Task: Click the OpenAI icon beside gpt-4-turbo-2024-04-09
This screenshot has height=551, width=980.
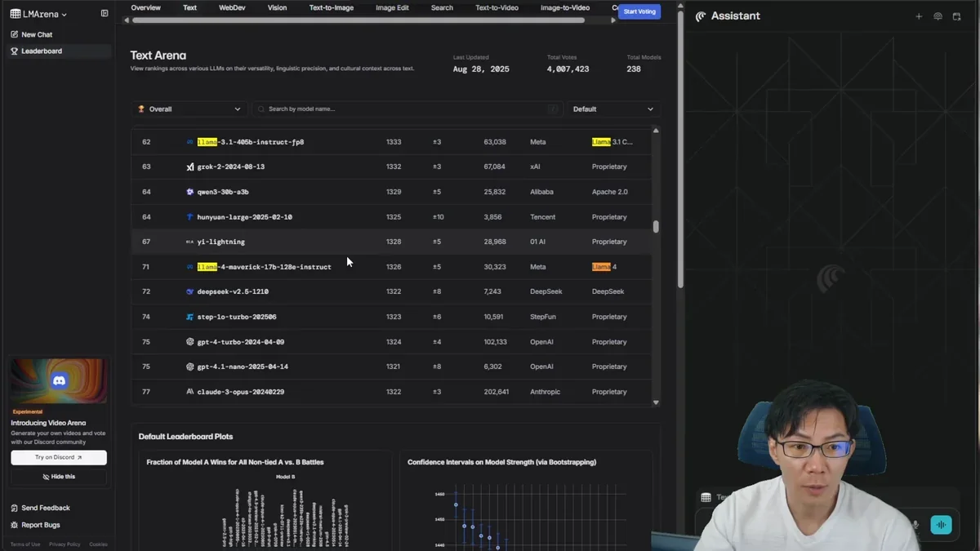Action: 189,342
